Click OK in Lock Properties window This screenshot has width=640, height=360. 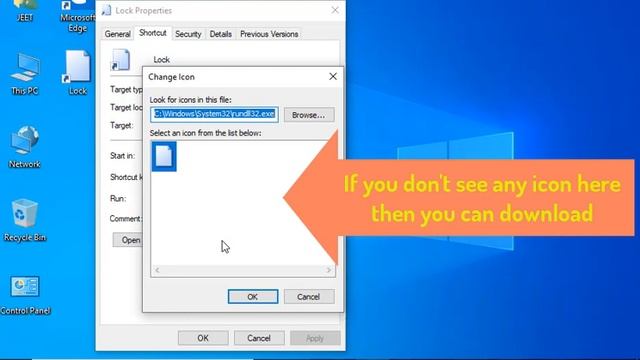click(203, 338)
